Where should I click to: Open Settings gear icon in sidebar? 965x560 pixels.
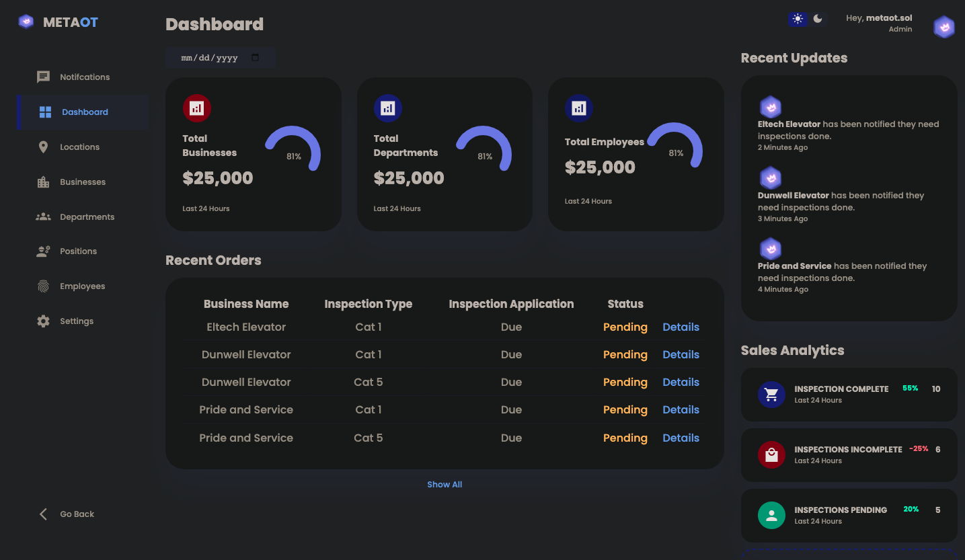click(43, 321)
